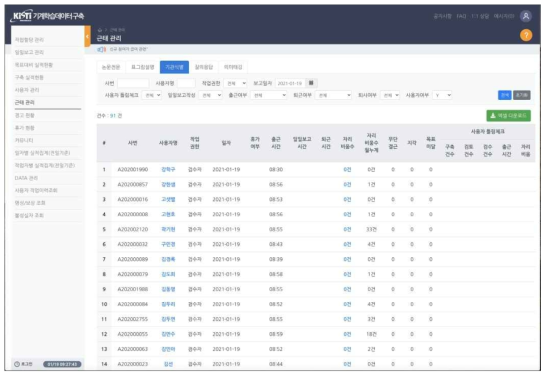Screen dimensions: 550x377
Task: Expand the 출근여부 dropdown
Action: click(269, 95)
